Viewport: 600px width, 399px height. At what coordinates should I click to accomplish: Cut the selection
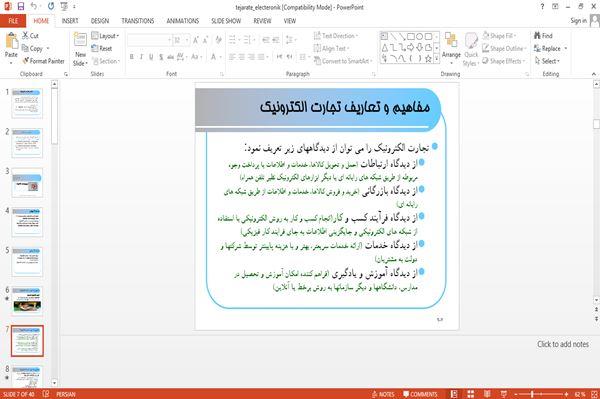30,36
